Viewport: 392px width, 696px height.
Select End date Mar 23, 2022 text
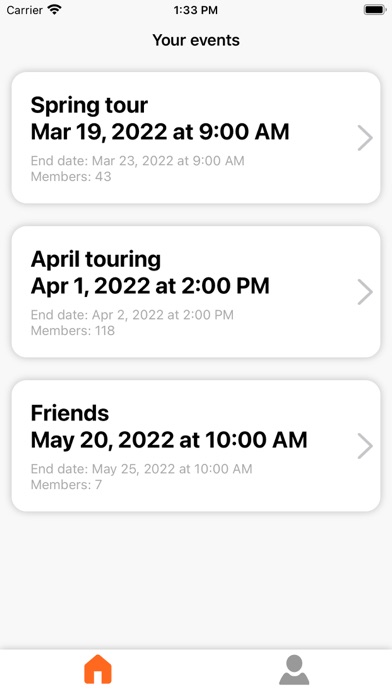(138, 161)
